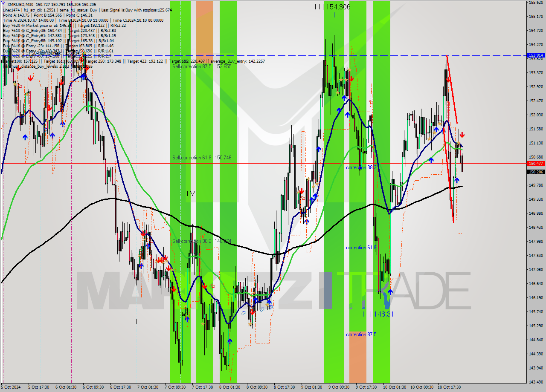Click the 'Point A:143.75' text
The width and height of the screenshot is (546, 392).
pos(16,15)
